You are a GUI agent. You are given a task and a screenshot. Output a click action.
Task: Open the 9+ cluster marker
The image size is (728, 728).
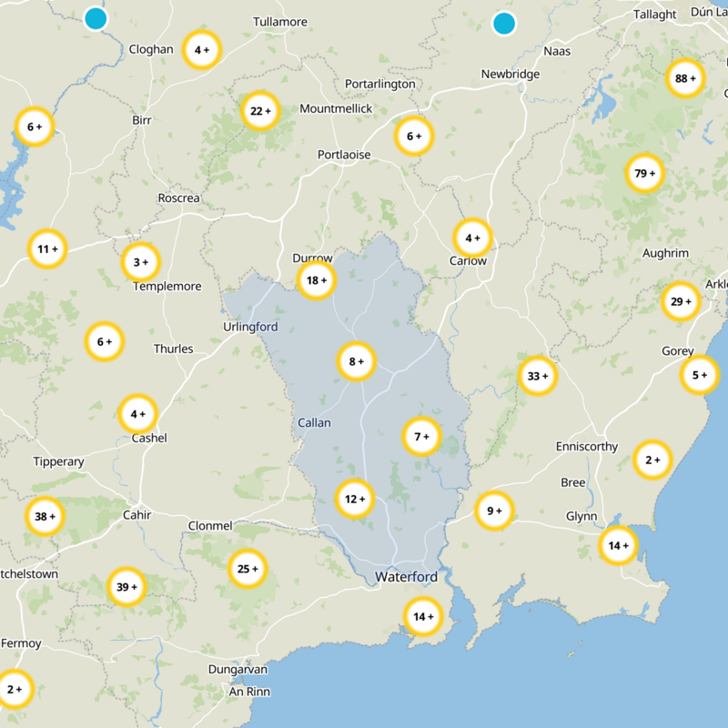coord(494,511)
